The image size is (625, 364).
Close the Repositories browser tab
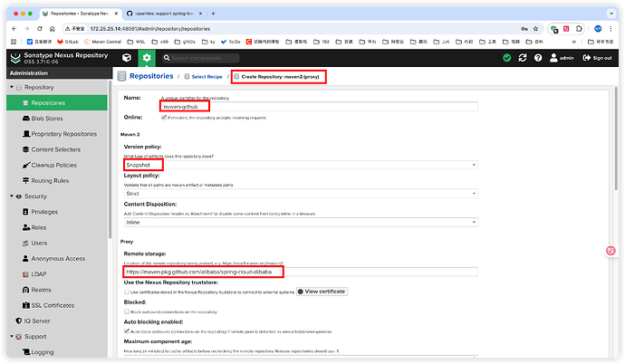point(116,14)
